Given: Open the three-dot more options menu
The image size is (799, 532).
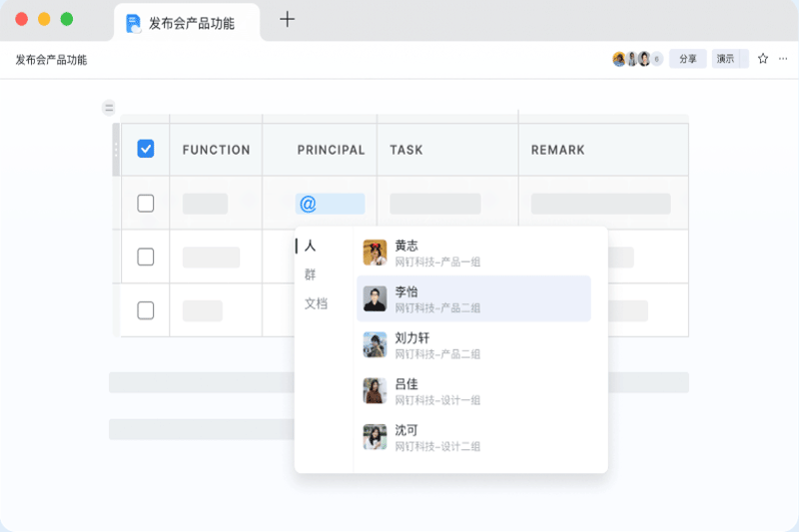Looking at the screenshot, I should [x=783, y=59].
